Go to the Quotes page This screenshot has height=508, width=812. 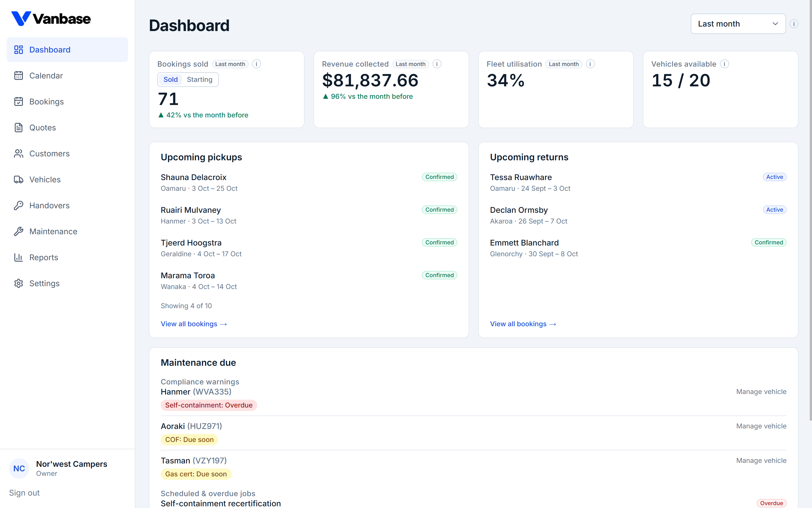(x=67, y=128)
